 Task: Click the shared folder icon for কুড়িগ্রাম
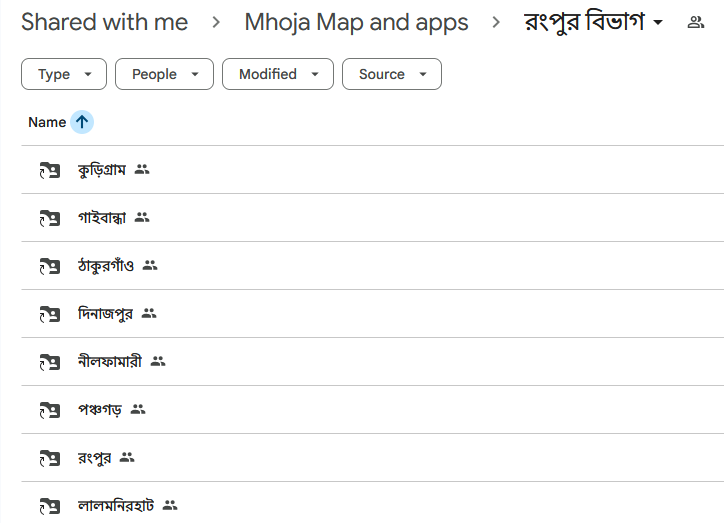pyautogui.click(x=50, y=170)
